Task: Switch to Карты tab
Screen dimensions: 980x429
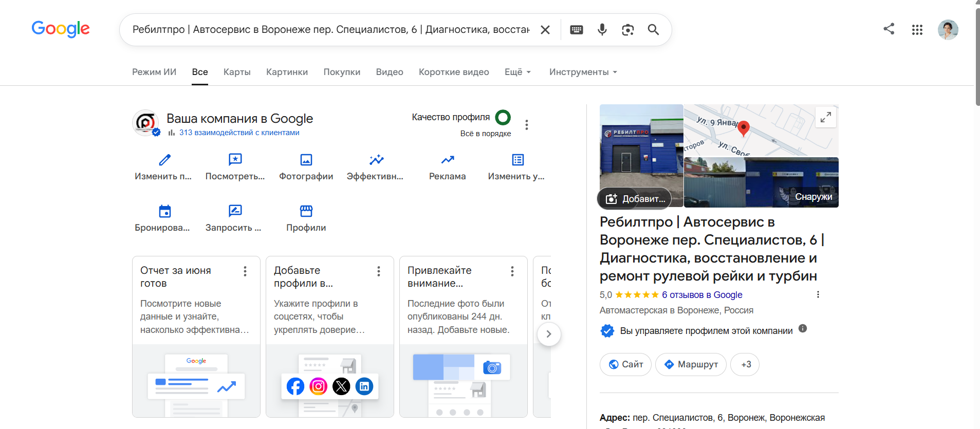Action: (x=237, y=72)
